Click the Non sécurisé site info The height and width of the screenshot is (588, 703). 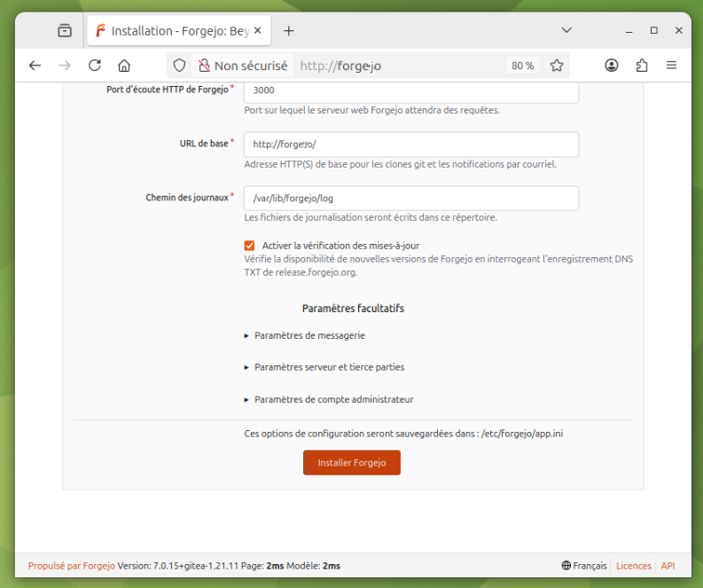click(x=243, y=66)
